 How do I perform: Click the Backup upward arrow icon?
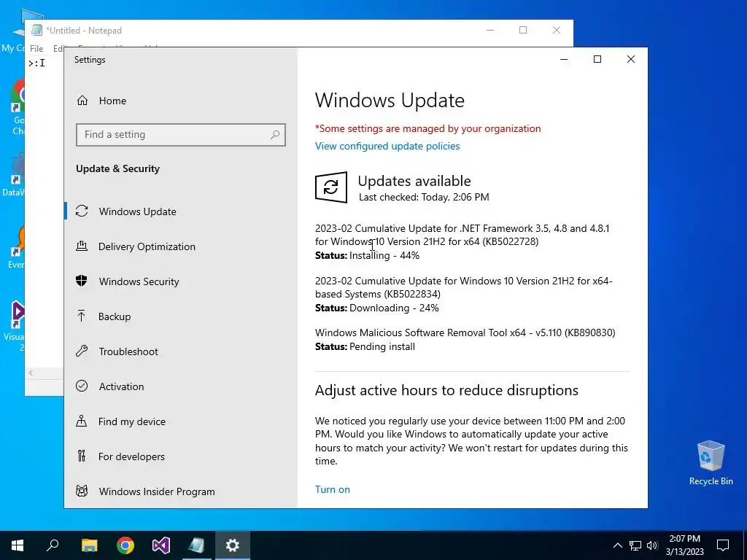[82, 316]
